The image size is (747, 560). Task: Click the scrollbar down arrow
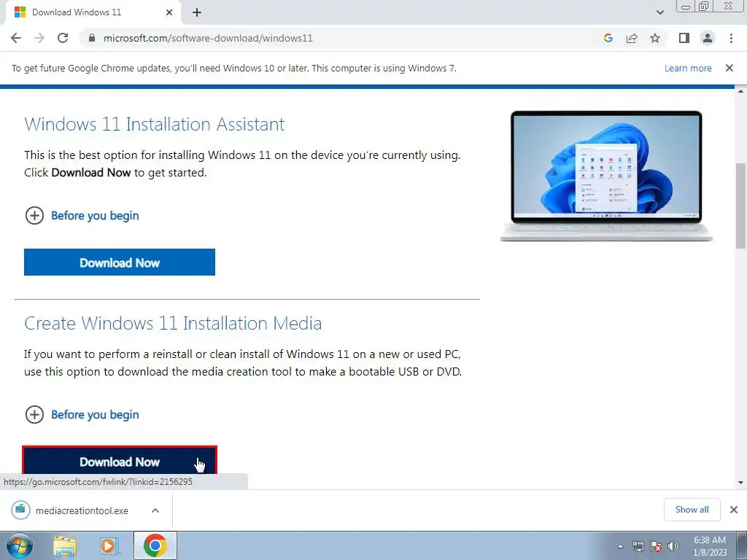tap(740, 483)
